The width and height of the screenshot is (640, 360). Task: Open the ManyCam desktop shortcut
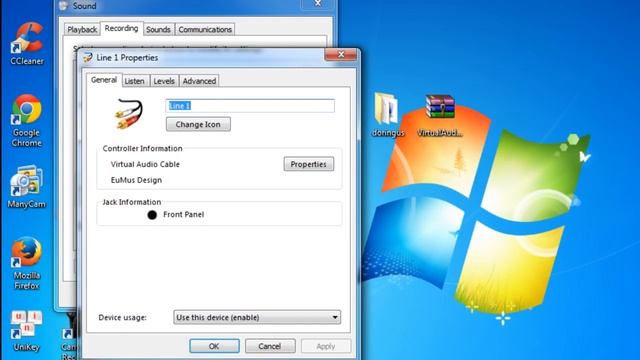(27, 187)
